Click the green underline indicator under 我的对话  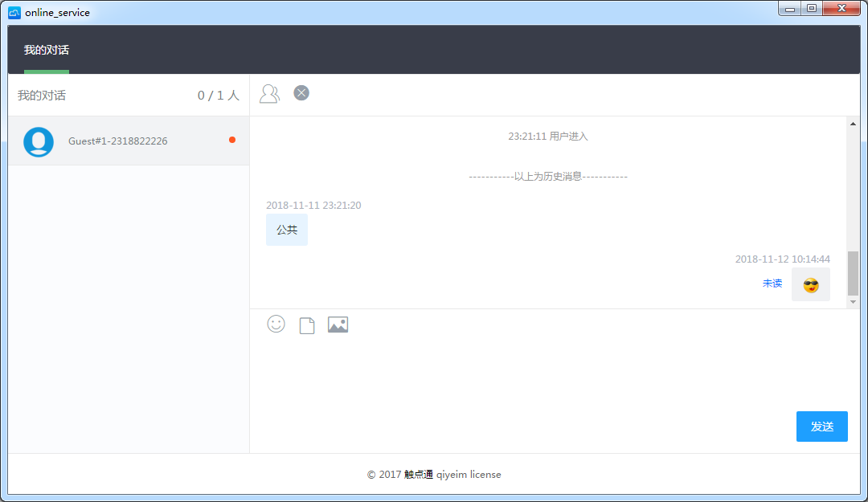tap(46, 71)
